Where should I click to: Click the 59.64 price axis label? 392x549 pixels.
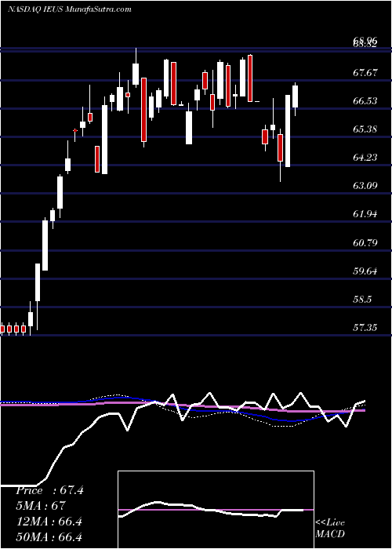pyautogui.click(x=365, y=271)
